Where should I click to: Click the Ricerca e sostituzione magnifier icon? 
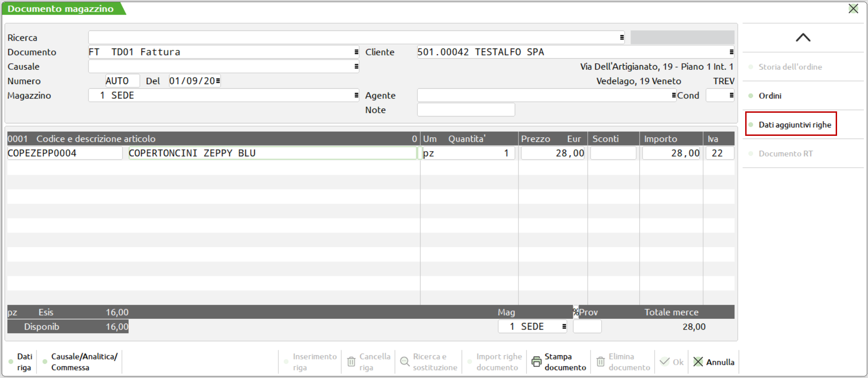405,362
